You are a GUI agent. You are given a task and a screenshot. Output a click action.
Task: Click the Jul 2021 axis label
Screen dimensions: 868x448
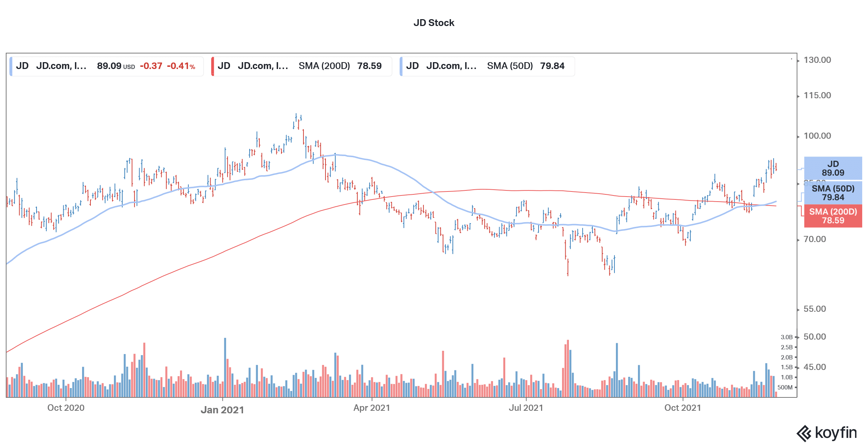tap(526, 408)
